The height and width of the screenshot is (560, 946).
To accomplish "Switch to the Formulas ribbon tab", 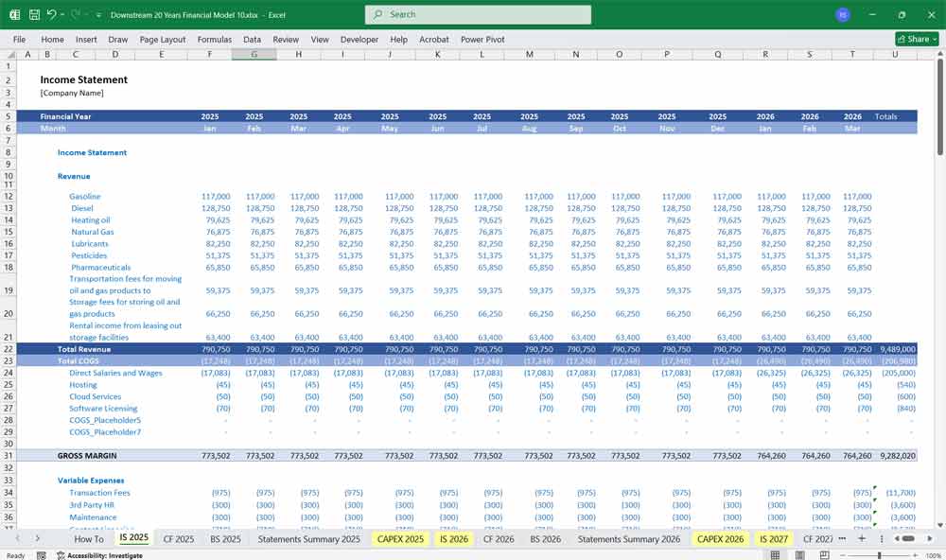I will (214, 40).
